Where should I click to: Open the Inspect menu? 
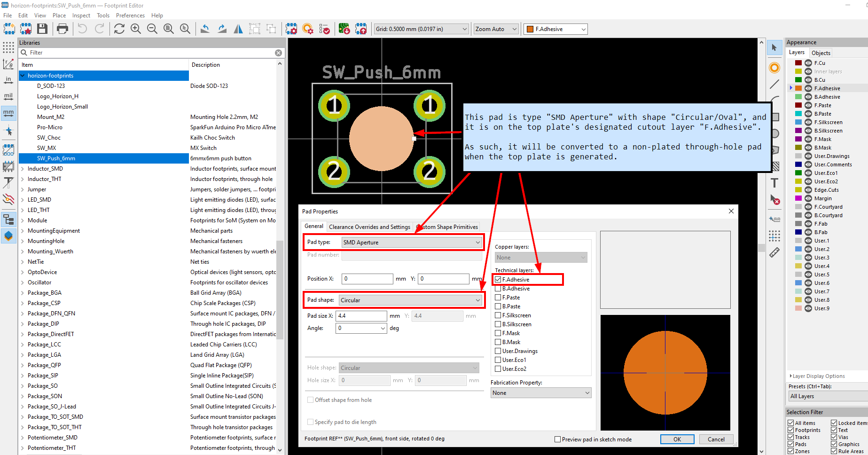tap(81, 16)
